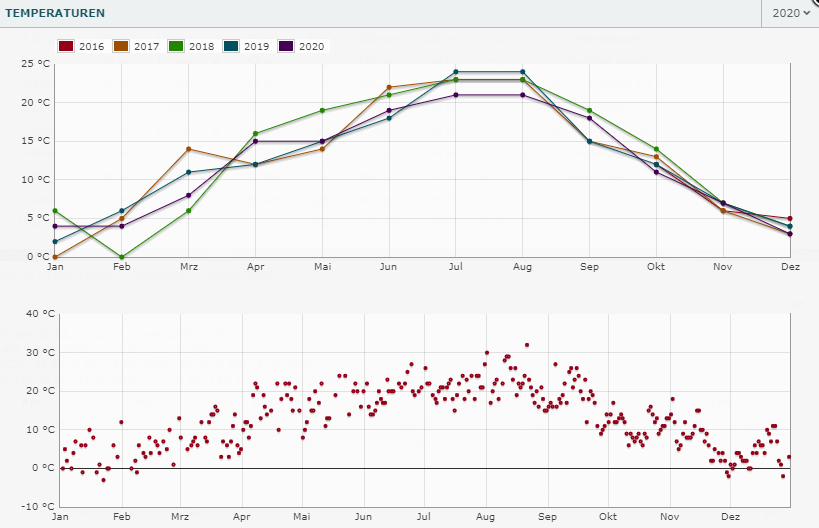Select the green May point at 19 °C
The width and height of the screenshot is (819, 528).
322,110
